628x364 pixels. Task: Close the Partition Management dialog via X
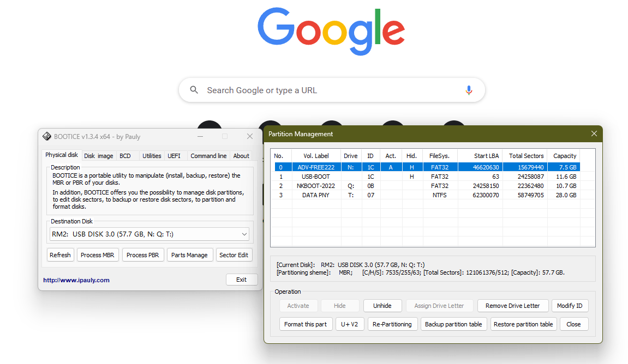(594, 134)
